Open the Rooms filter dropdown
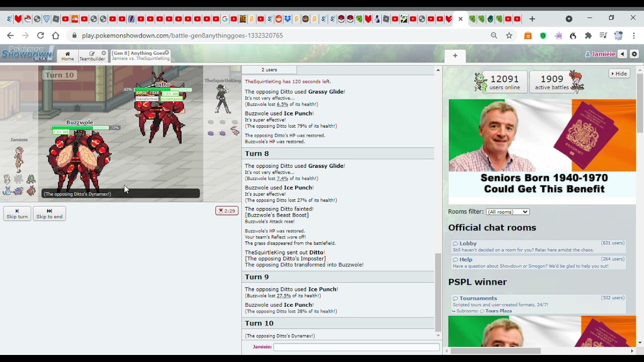 tap(508, 212)
